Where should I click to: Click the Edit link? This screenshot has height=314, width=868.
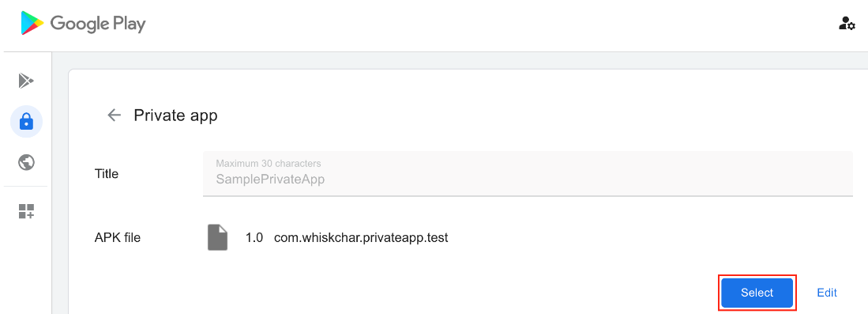(x=826, y=293)
